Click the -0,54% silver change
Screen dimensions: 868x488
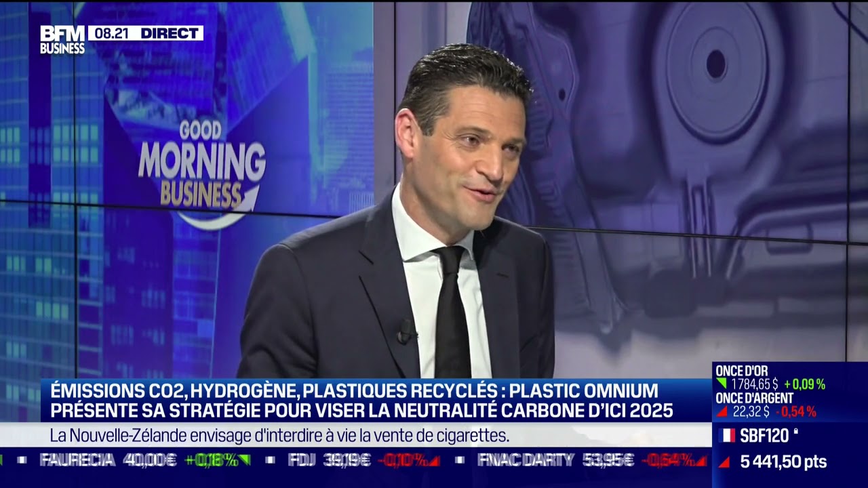[795, 411]
